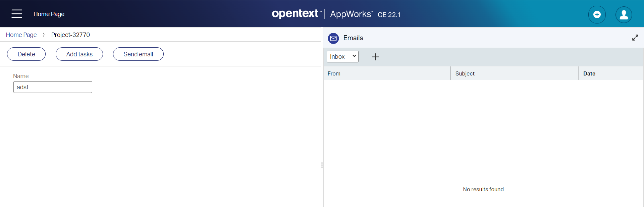
Task: Go to Home Page via breadcrumb link
Action: coord(21,35)
